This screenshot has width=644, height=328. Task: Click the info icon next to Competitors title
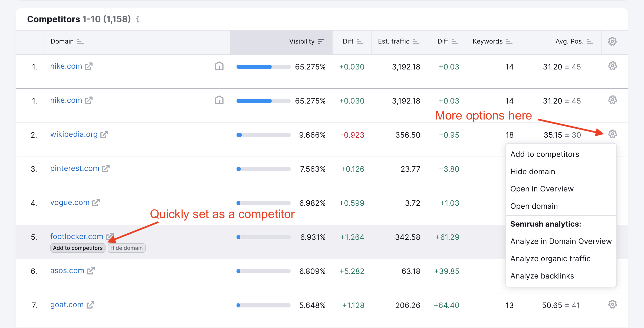pos(138,19)
